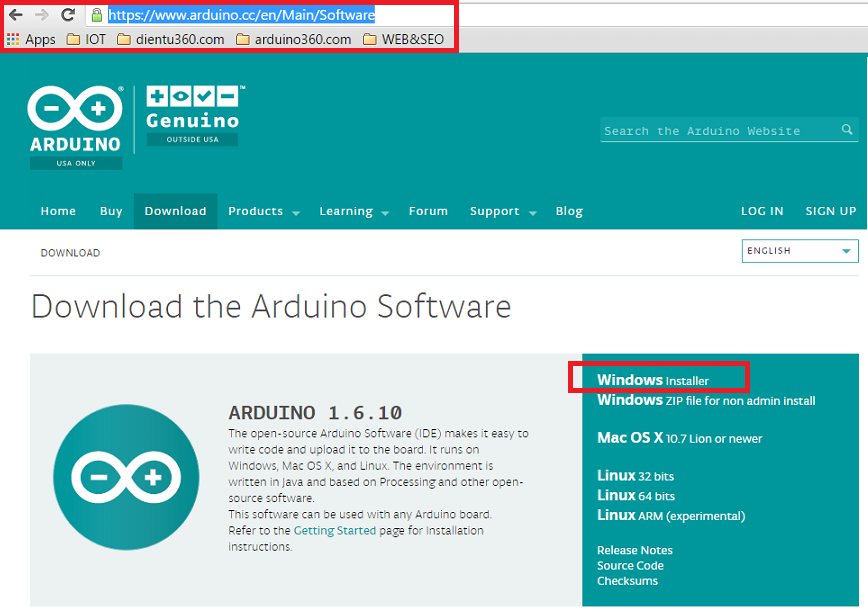Open the ENGLISH language selector

coord(799,251)
